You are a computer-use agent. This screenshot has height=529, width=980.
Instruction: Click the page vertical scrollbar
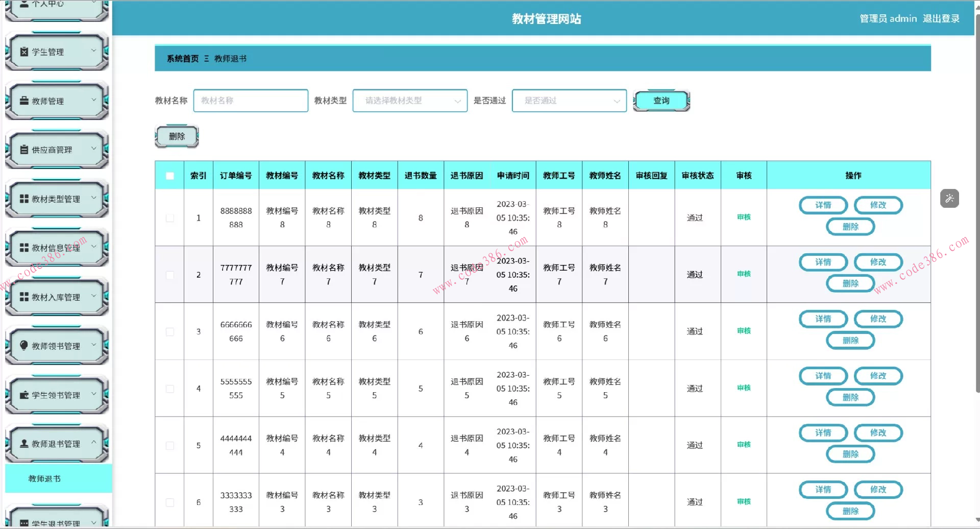coord(977,204)
